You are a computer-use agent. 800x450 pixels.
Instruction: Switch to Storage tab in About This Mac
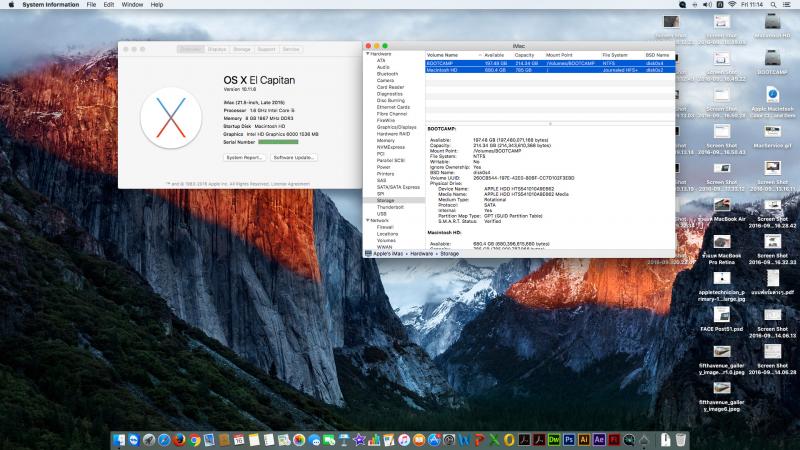242,49
